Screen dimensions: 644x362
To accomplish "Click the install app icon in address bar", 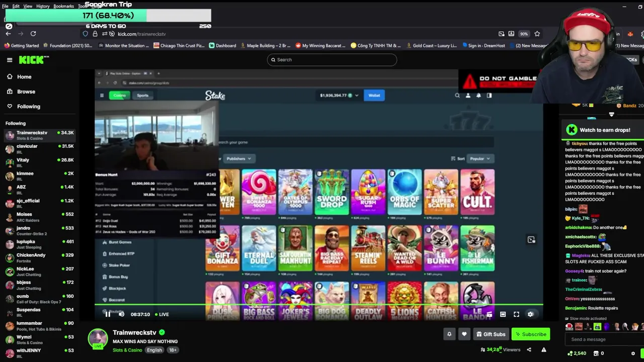I will (x=511, y=34).
